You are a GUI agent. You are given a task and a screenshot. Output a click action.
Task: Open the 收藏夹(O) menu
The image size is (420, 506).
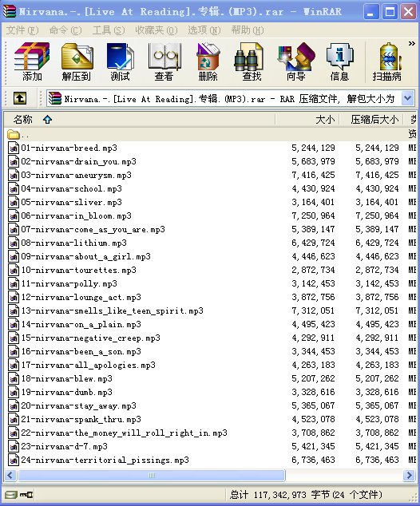pos(157,30)
